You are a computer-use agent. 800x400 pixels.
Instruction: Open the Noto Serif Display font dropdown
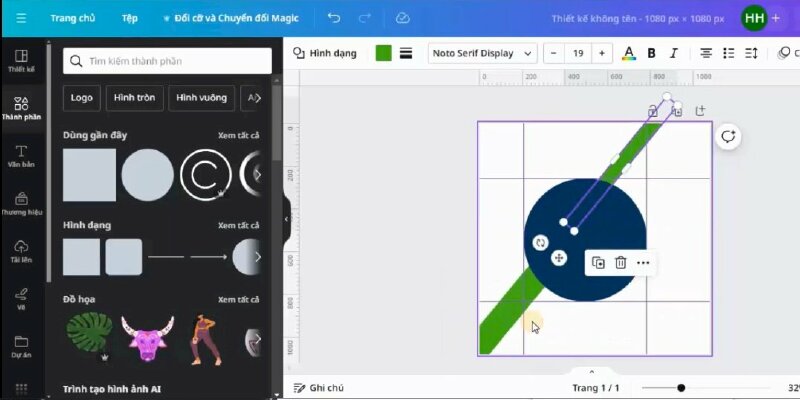483,53
